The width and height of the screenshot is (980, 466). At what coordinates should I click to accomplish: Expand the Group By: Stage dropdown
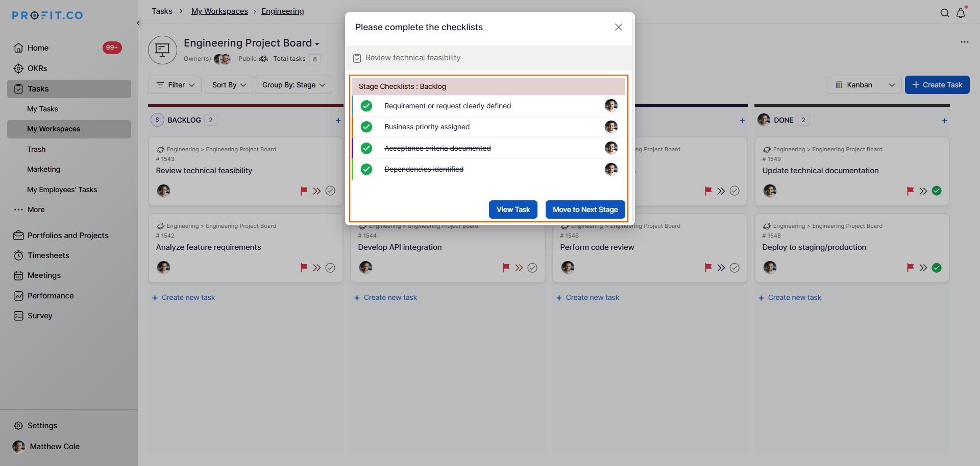click(x=293, y=85)
